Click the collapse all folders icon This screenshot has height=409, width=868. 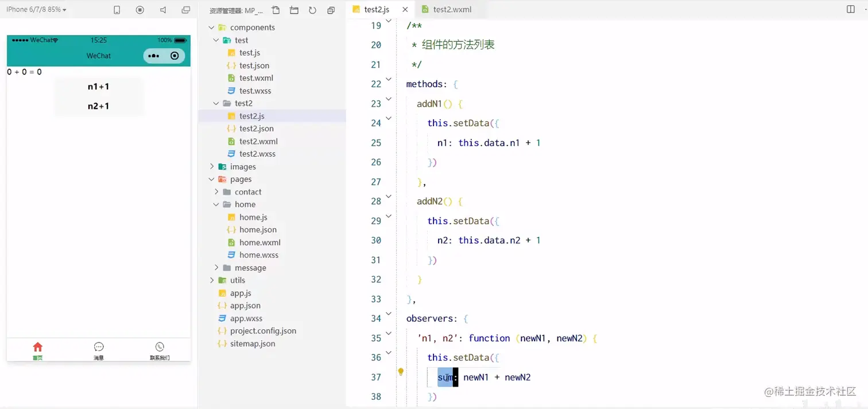point(331,10)
